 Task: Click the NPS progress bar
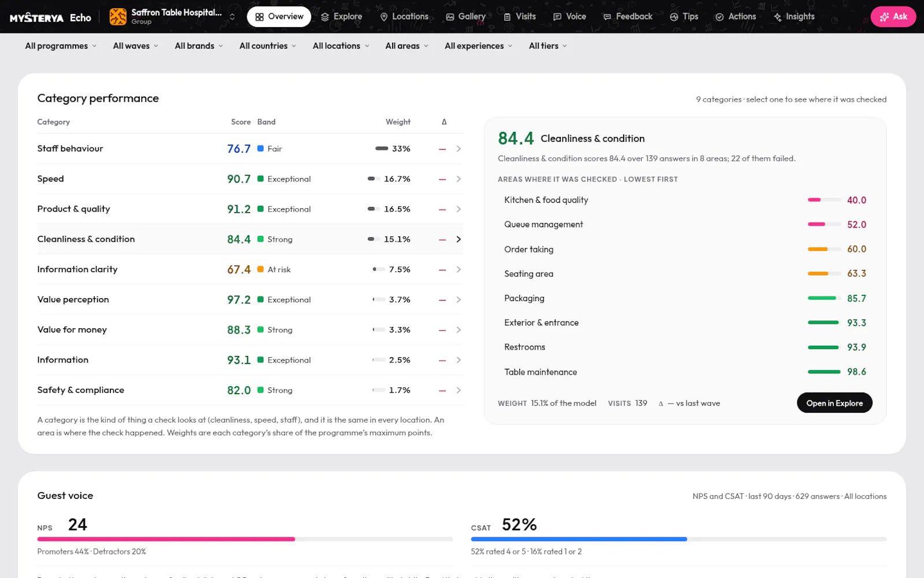(x=245, y=539)
